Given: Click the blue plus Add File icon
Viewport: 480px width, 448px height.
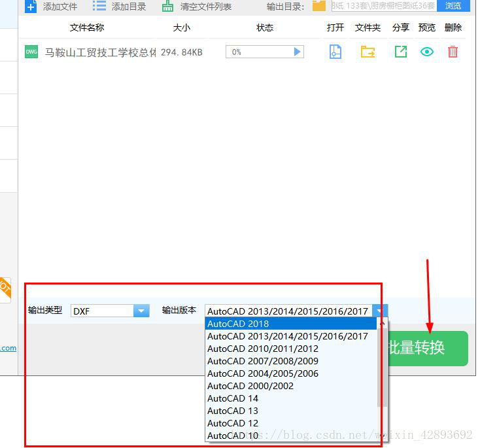Looking at the screenshot, I should [30, 7].
